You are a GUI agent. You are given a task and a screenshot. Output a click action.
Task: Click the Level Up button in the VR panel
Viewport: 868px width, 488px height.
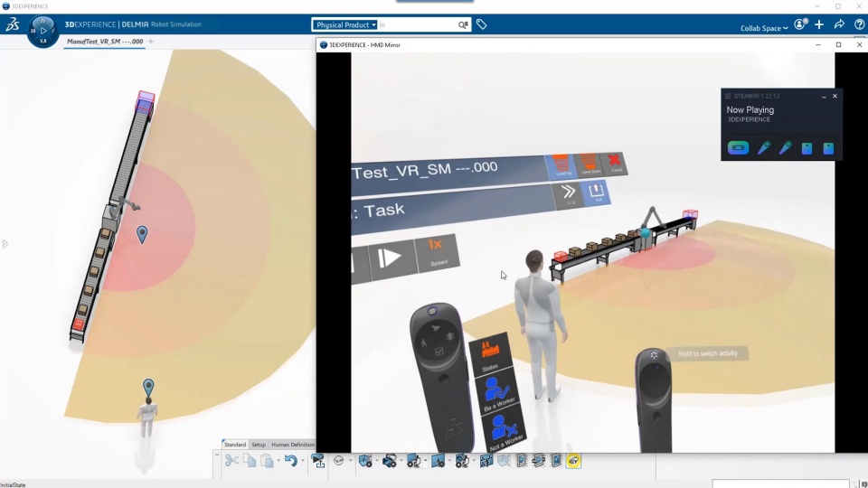click(x=561, y=166)
